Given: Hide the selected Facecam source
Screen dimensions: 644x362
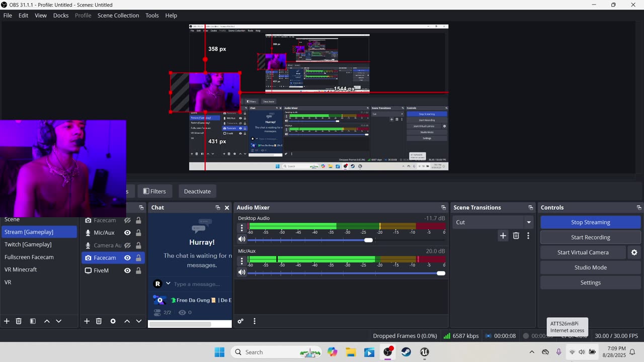Looking at the screenshot, I should click(x=127, y=258).
